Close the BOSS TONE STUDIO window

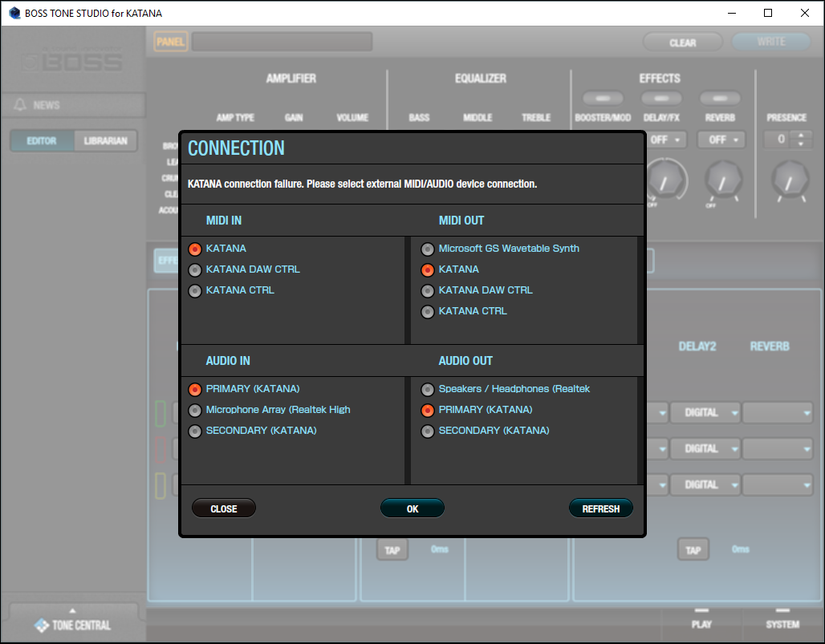[x=804, y=13]
